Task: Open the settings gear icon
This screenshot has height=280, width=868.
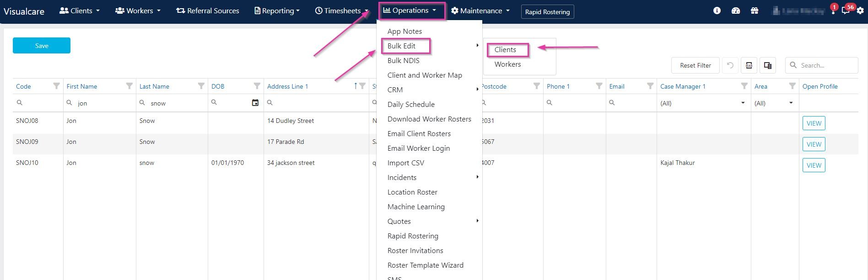Action: pyautogui.click(x=860, y=11)
